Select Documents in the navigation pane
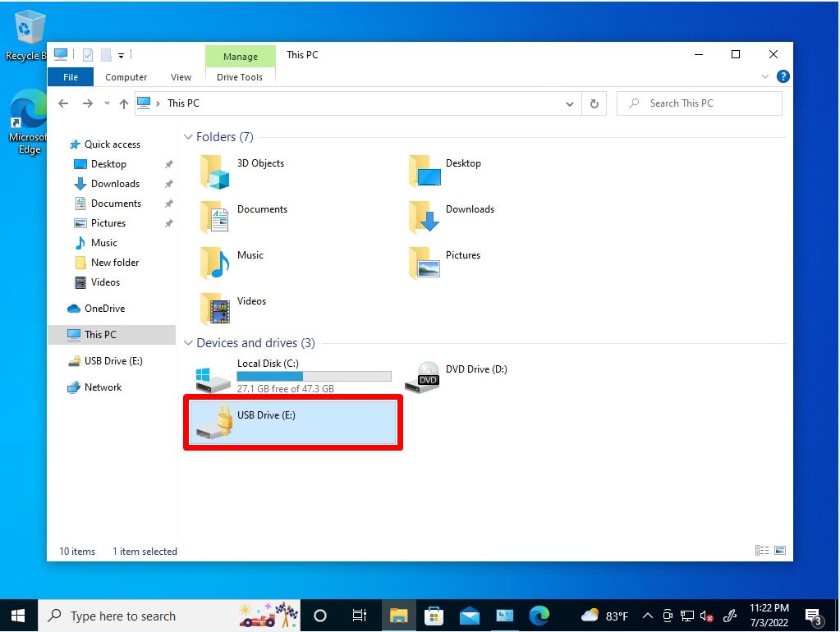Image resolution: width=840 pixels, height=632 pixels. pos(116,204)
